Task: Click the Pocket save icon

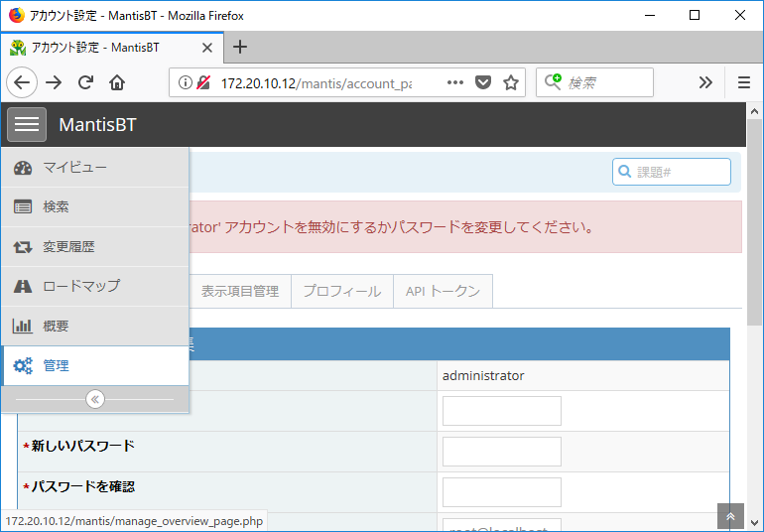Action: (483, 82)
